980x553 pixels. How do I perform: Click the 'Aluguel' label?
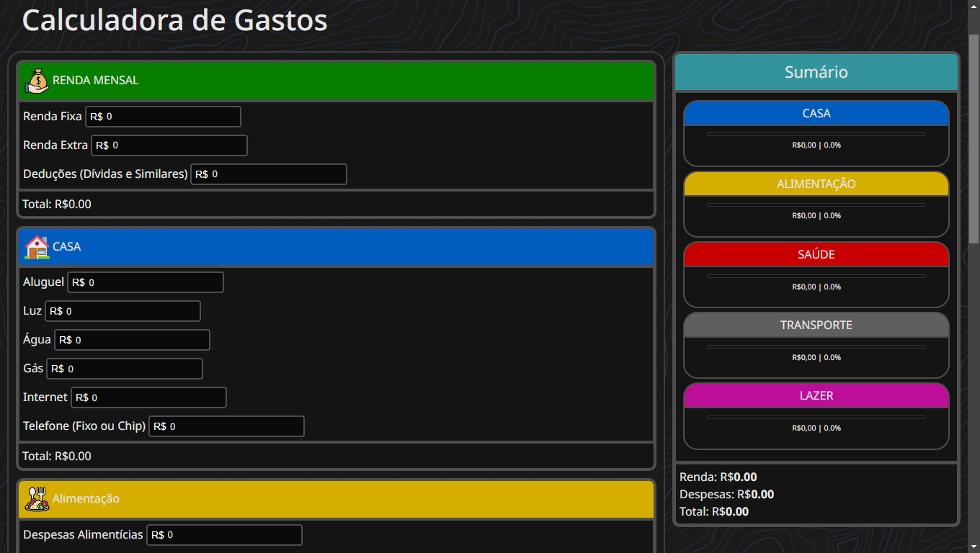point(43,282)
